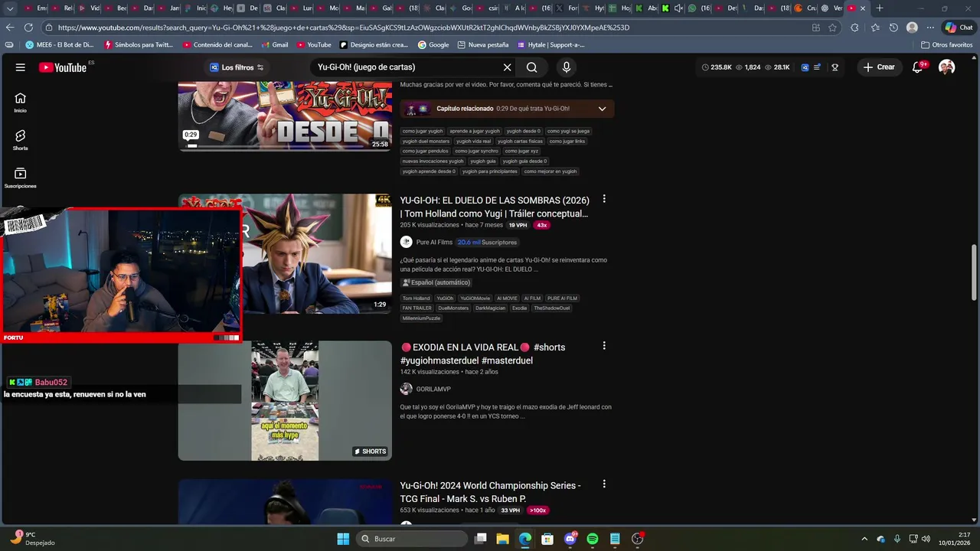Open the MEE6 El Bot de Di bookmark
The height and width of the screenshot is (551, 980).
pyautogui.click(x=59, y=45)
